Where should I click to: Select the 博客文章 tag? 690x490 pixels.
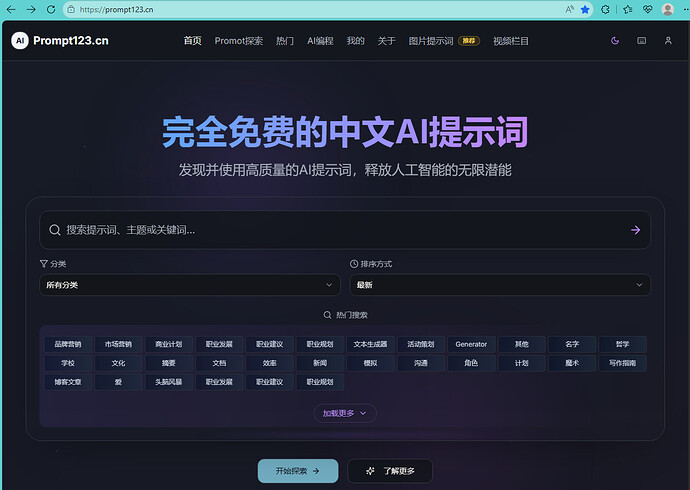coord(68,382)
